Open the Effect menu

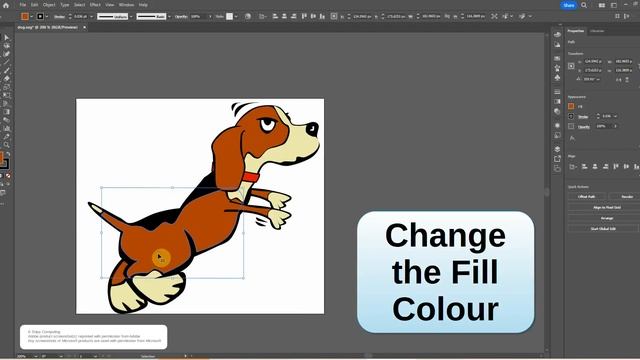click(95, 5)
